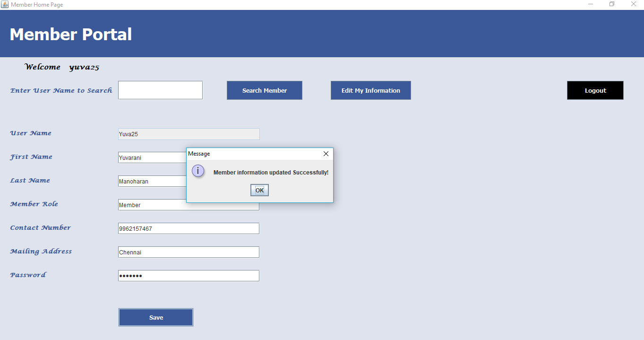
Task: Click the masked Password field
Action: (x=189, y=276)
